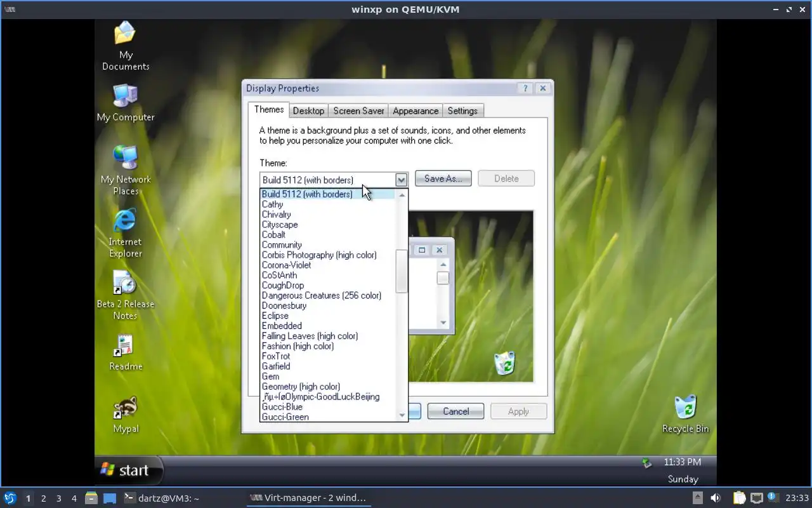The image size is (812, 508).
Task: Switch to the Screen Saver tab
Action: pos(358,110)
